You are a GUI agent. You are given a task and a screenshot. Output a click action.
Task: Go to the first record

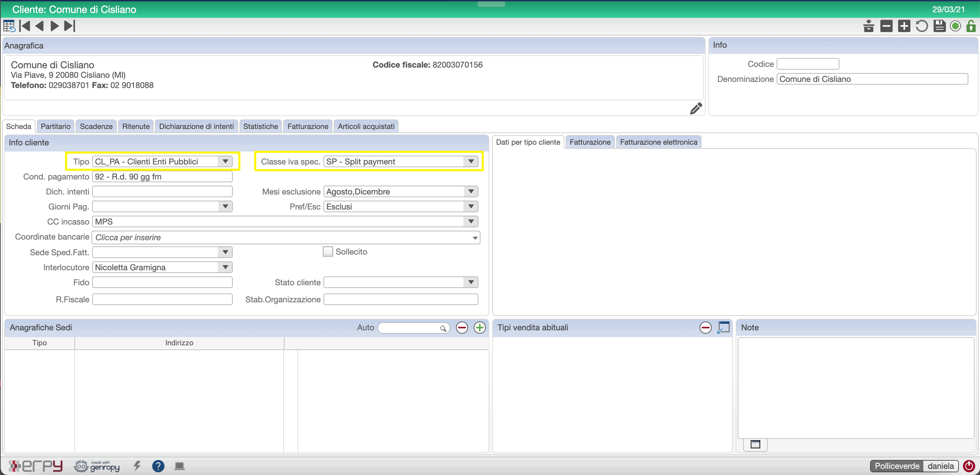(x=25, y=26)
